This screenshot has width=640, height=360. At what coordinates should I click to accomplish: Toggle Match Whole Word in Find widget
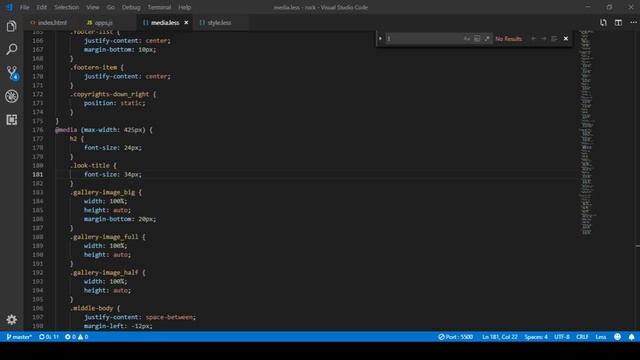click(477, 38)
